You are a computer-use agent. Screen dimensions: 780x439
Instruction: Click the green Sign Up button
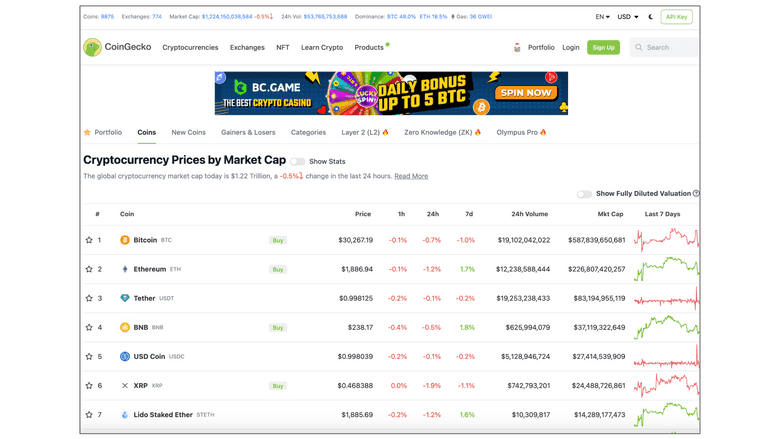click(603, 47)
